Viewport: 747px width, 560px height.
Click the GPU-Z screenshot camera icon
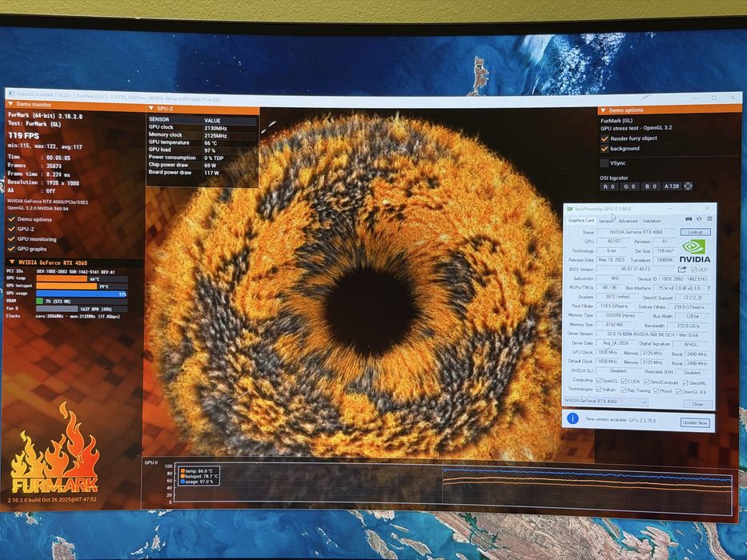pyautogui.click(x=689, y=218)
